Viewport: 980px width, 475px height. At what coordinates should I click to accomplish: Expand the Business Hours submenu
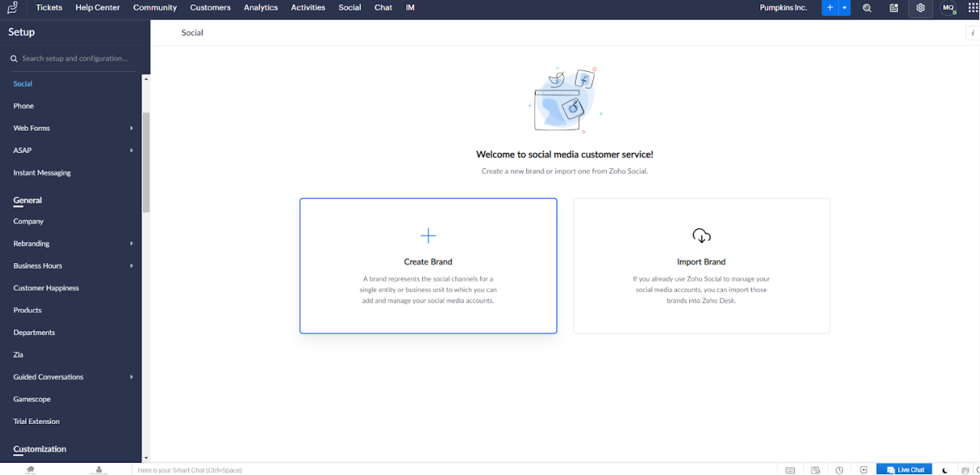[131, 266]
